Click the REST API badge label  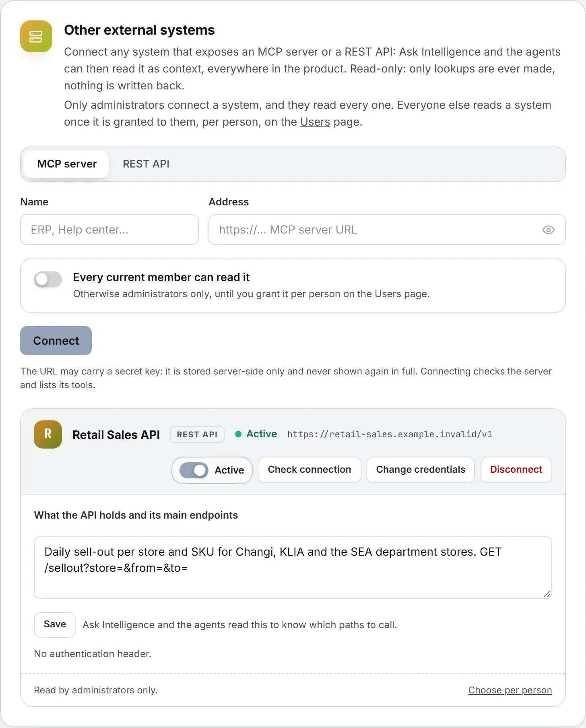coord(197,434)
